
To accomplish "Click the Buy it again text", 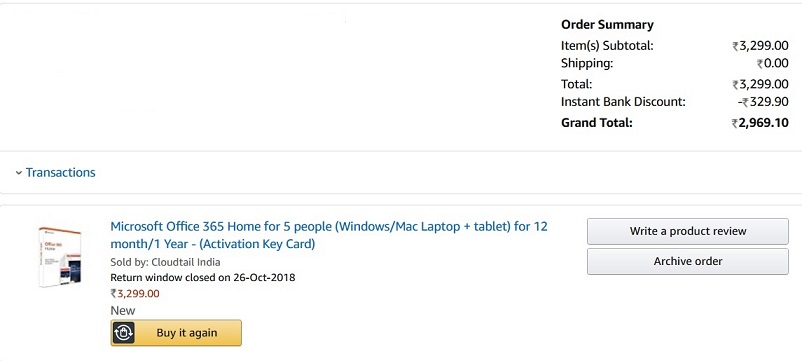I will (187, 333).
